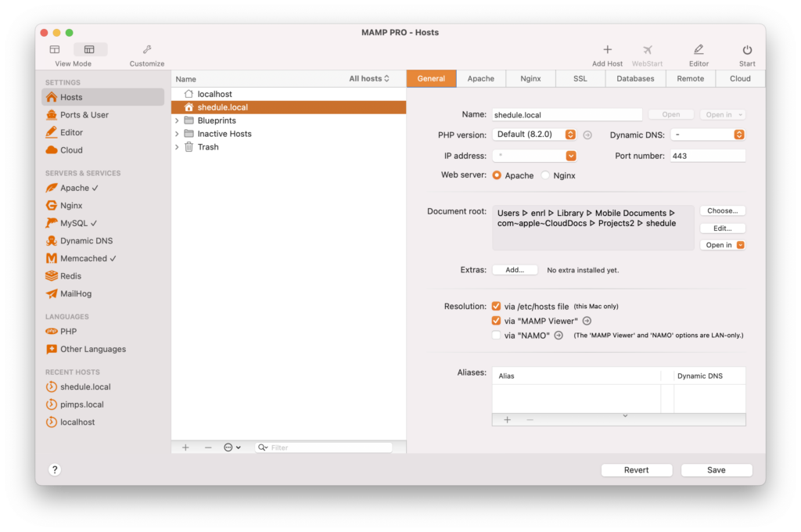The image size is (801, 532).
Task: Open MySQL server settings
Action: point(102,223)
